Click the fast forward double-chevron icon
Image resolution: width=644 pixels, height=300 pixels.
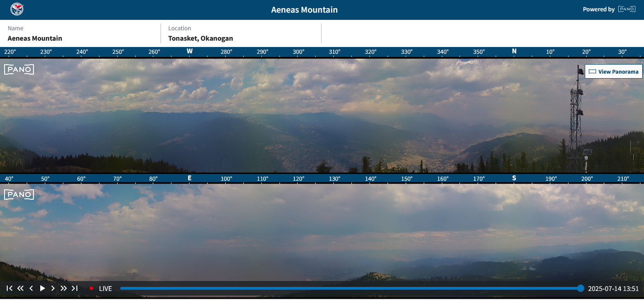coord(64,288)
